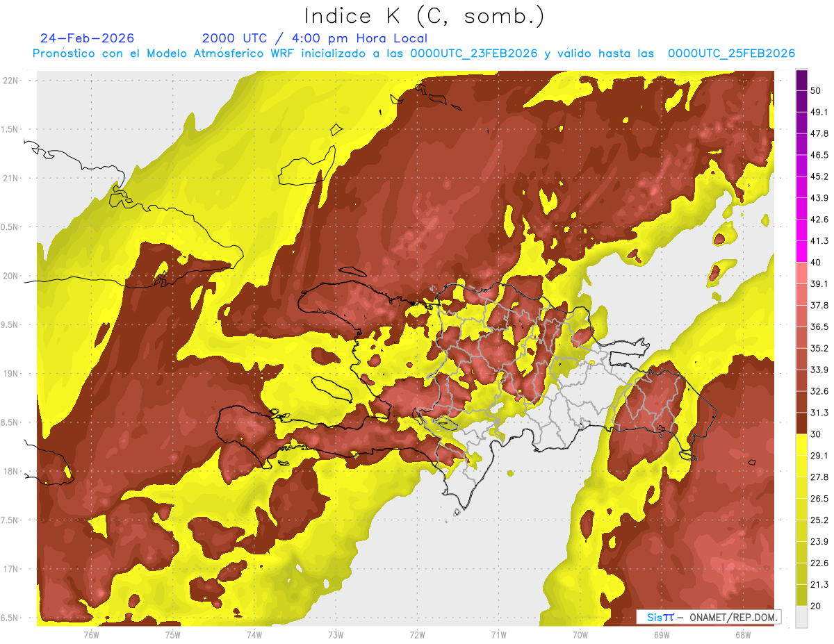Click the "45.2" color bar value

coord(819,176)
